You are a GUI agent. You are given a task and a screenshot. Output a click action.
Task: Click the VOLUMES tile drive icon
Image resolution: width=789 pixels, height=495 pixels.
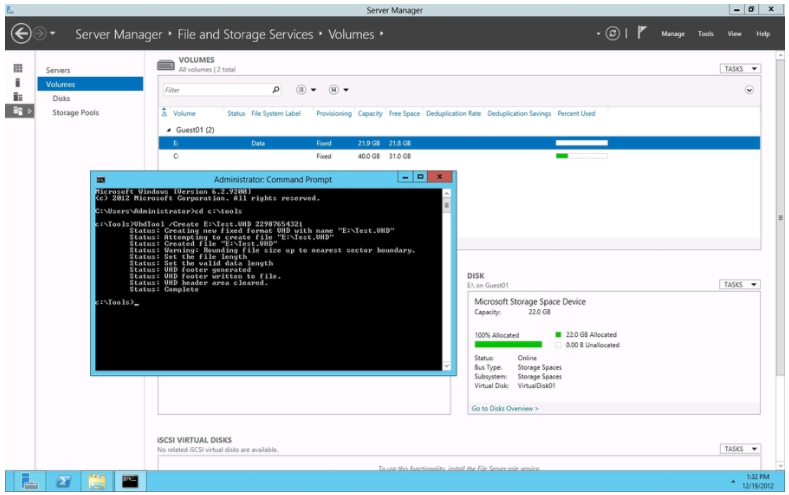pos(166,65)
